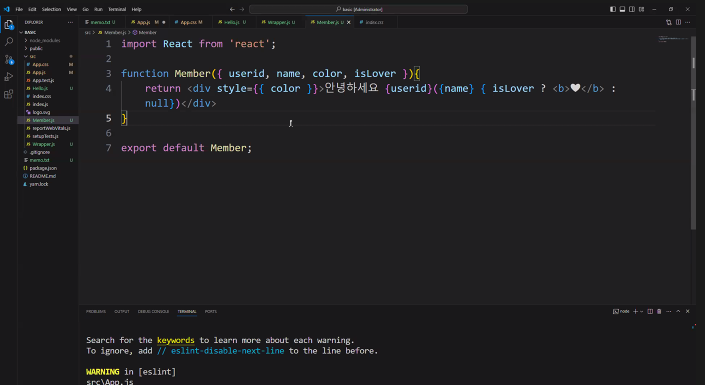This screenshot has width=705, height=385.
Task: Open the Extensions view
Action: coord(9,94)
